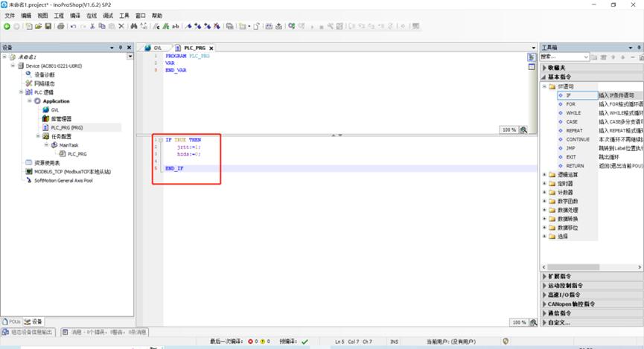644x349 pixels.
Task: Pin the 设备 panel with pushpin
Action: pyautogui.click(x=120, y=48)
